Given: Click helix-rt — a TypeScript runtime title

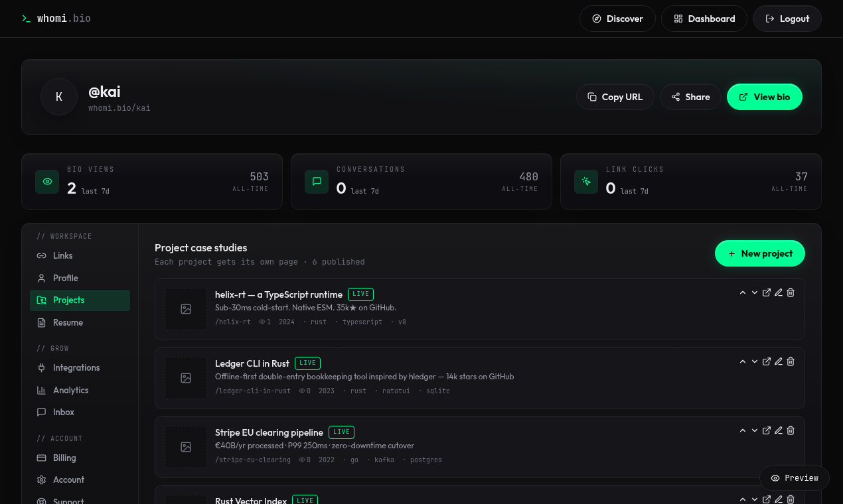Looking at the screenshot, I should pyautogui.click(x=279, y=294).
